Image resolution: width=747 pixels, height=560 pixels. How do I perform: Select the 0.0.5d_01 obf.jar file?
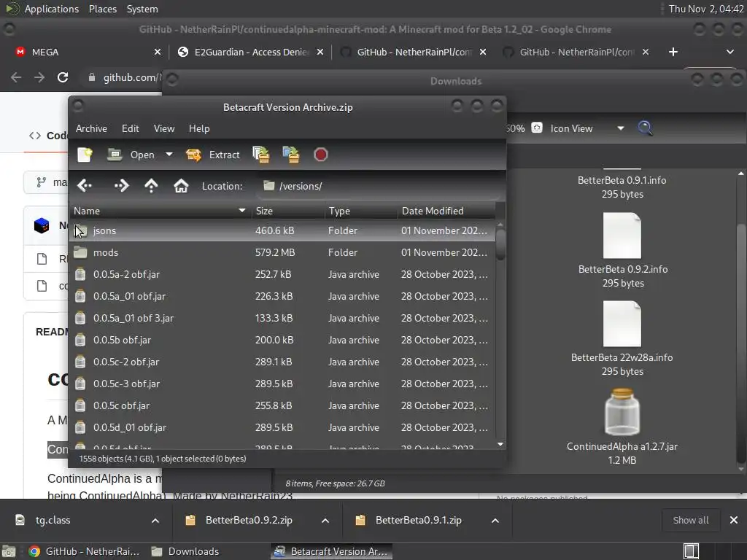point(282,427)
